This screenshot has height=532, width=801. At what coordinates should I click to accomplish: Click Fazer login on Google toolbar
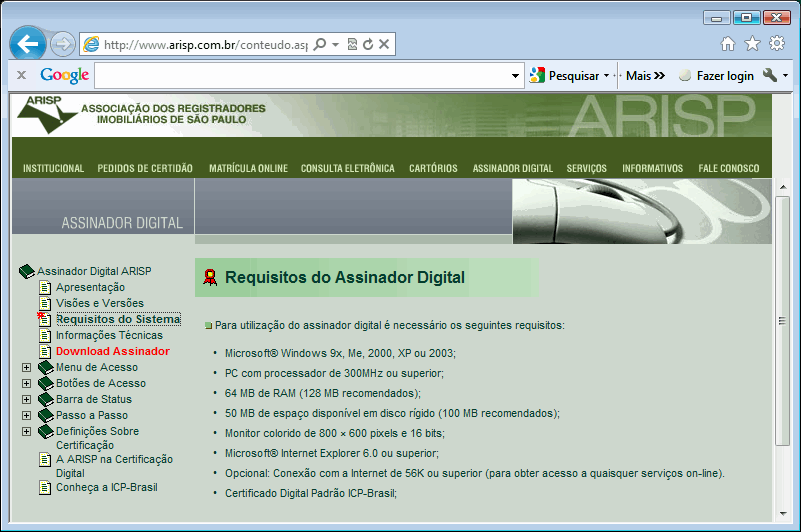coord(717,76)
